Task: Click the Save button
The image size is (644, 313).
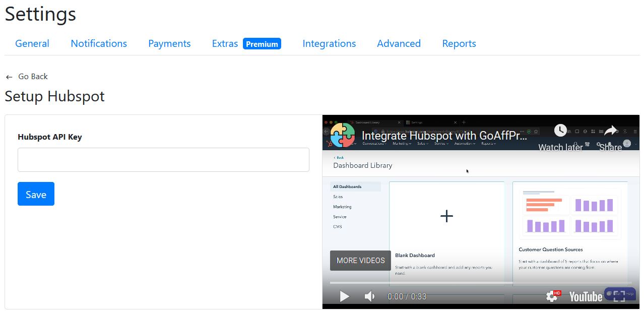Action: click(x=36, y=194)
